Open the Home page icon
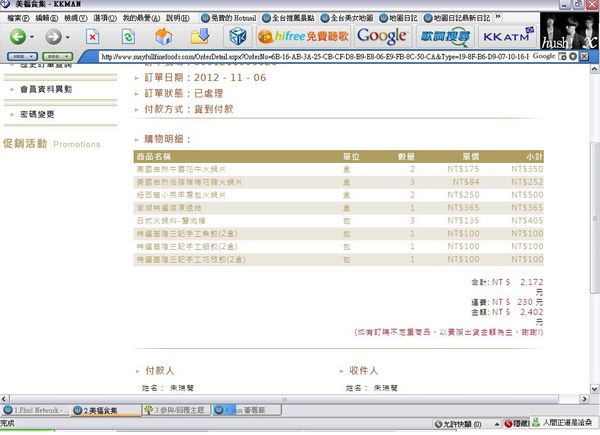Screen dimensions: 600x435 click(164, 37)
